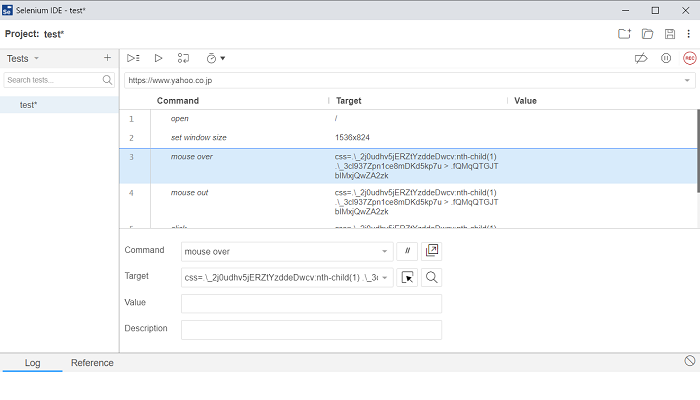Switch to the Reference tab

(92, 363)
